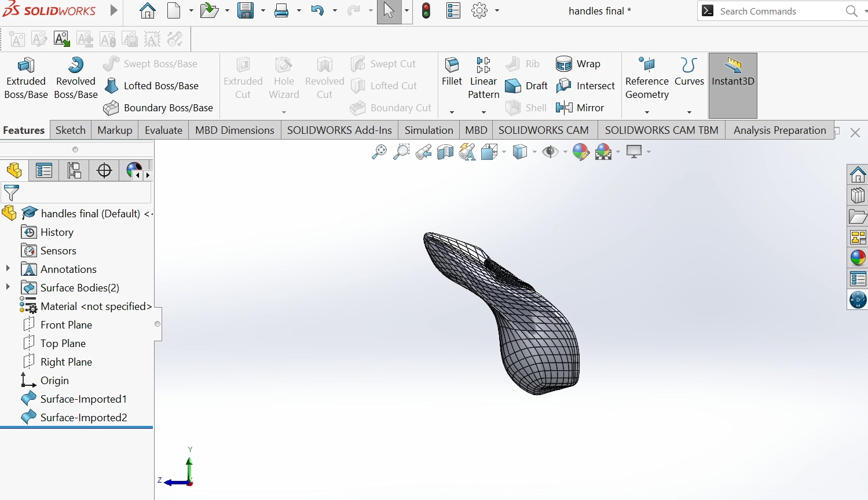Click the Home icon in the task pane
This screenshot has width=868, height=500.
[858, 174]
